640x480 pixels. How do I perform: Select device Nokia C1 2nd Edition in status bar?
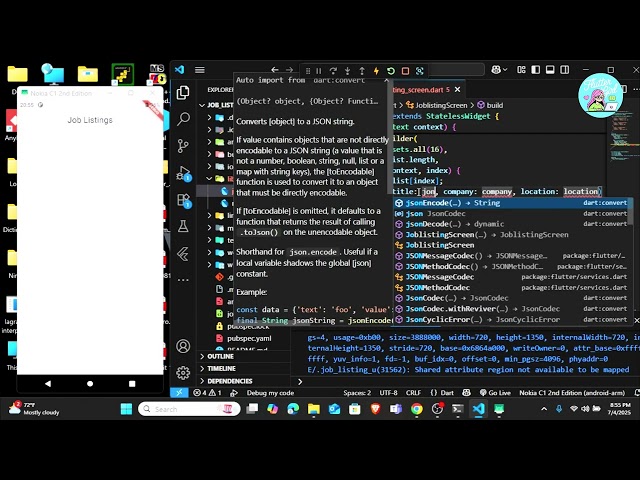572,393
